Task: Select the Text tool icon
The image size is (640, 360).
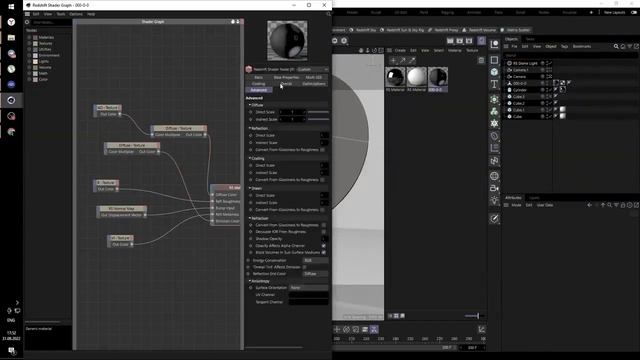Action: 494,84
